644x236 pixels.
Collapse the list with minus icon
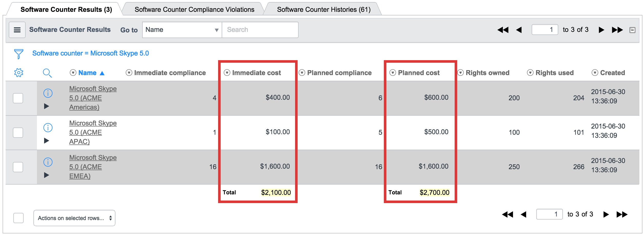632,30
